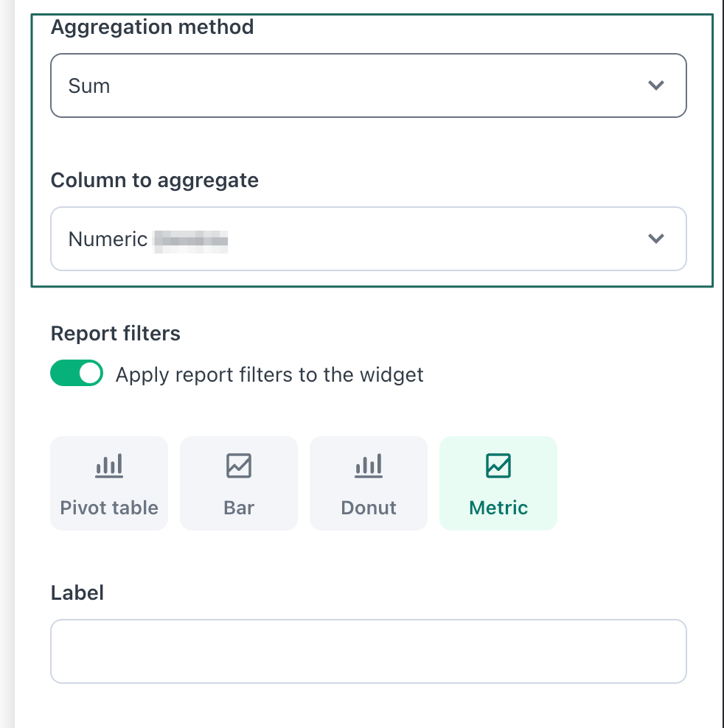Image resolution: width=724 pixels, height=728 pixels.
Task: Choose the Pivot table widget type
Action: point(109,508)
